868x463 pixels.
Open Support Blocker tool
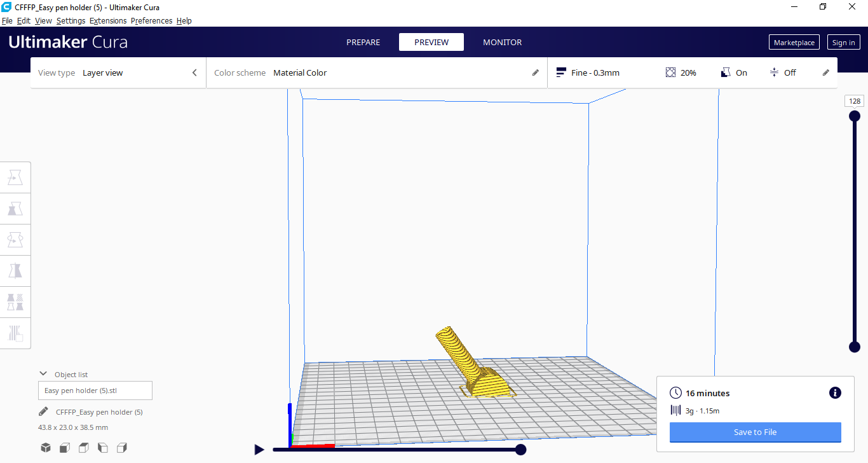tap(15, 333)
